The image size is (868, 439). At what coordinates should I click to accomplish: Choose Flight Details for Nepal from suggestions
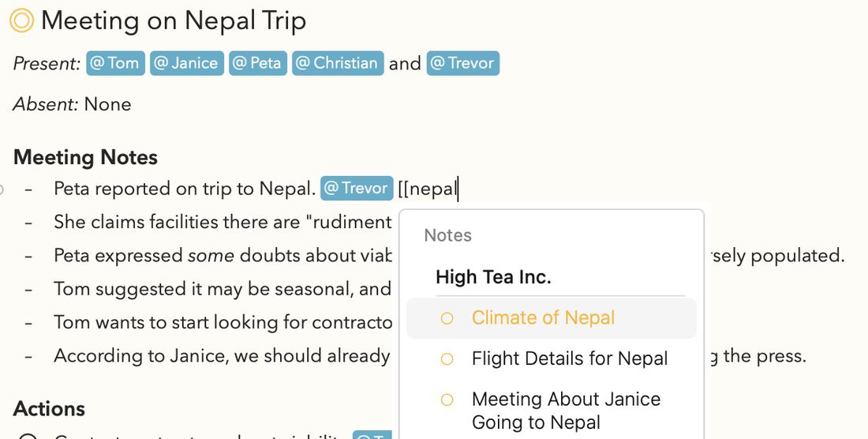tap(552, 358)
